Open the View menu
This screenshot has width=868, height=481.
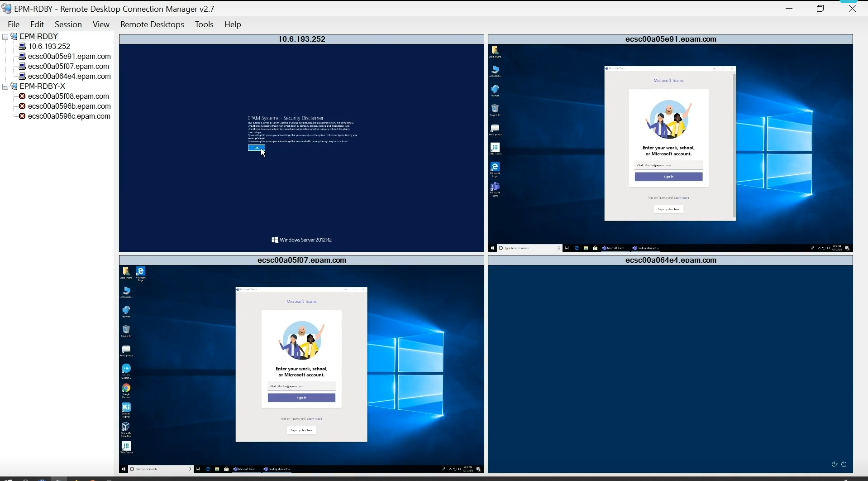tap(101, 24)
